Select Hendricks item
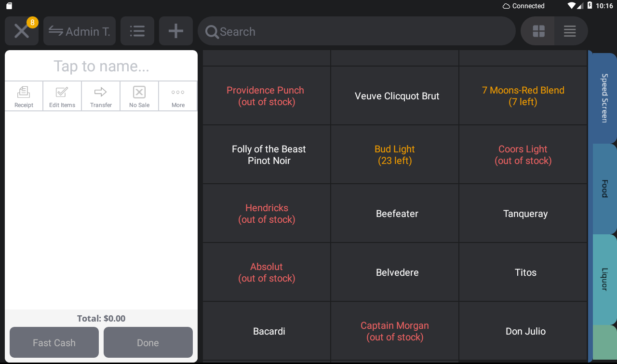617x364 pixels. click(x=267, y=214)
